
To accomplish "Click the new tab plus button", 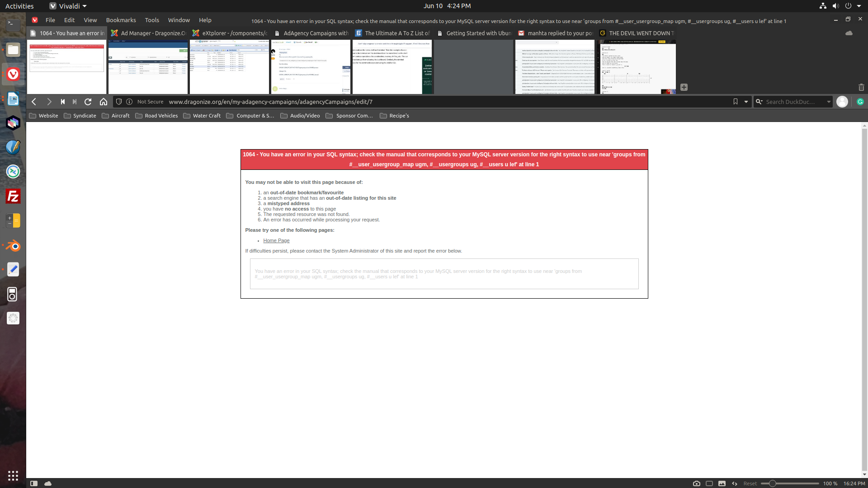I will point(684,87).
